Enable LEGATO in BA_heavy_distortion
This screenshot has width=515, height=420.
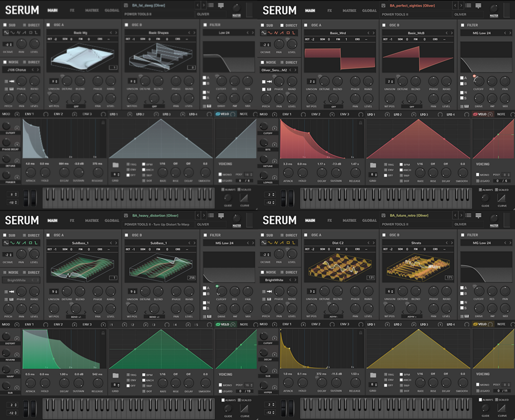220,391
